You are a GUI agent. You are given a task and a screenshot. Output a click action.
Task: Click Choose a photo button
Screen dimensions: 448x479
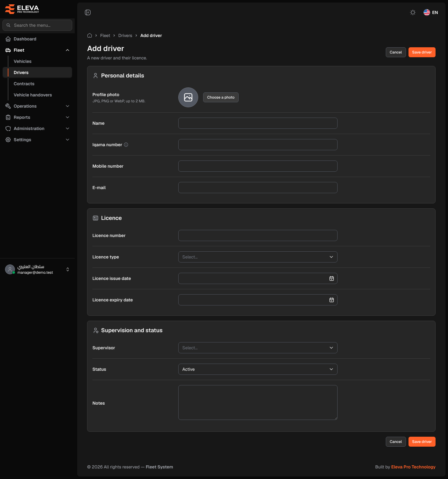221,97
